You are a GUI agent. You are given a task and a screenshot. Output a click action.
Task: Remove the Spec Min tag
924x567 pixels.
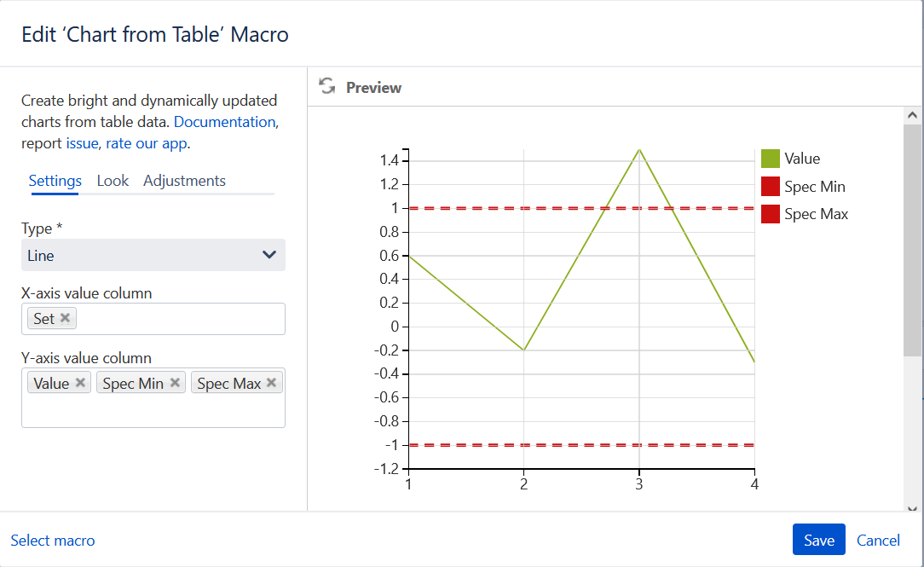coord(175,383)
